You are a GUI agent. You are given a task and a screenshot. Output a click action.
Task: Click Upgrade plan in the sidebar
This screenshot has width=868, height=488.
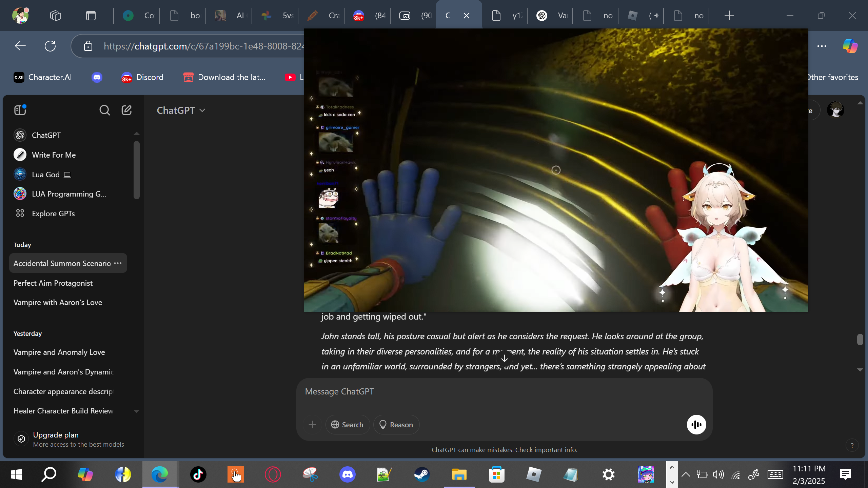point(72,439)
